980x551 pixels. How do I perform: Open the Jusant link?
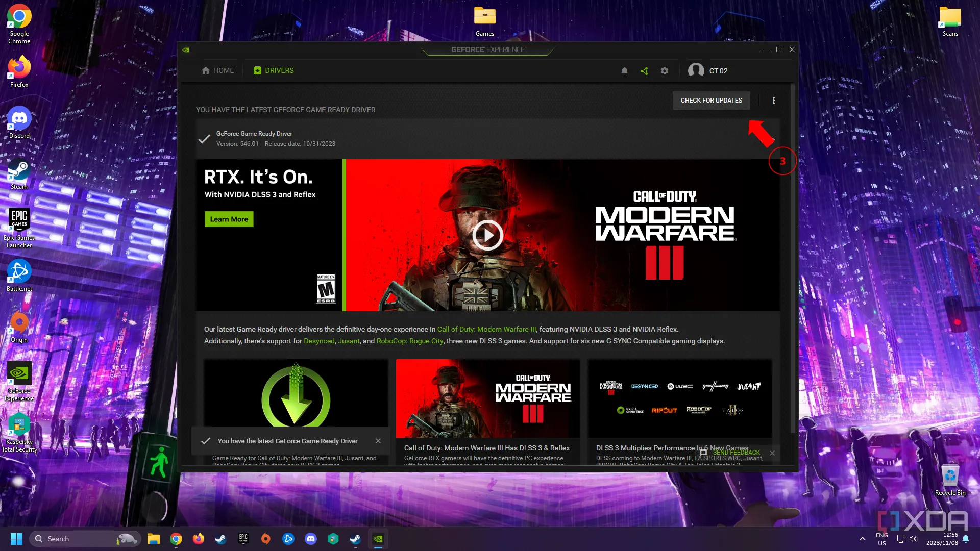[x=349, y=341]
